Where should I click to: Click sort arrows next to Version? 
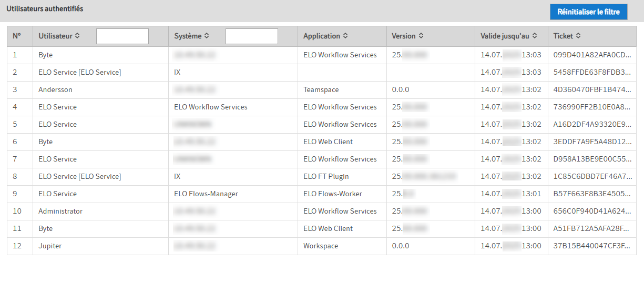pos(421,36)
